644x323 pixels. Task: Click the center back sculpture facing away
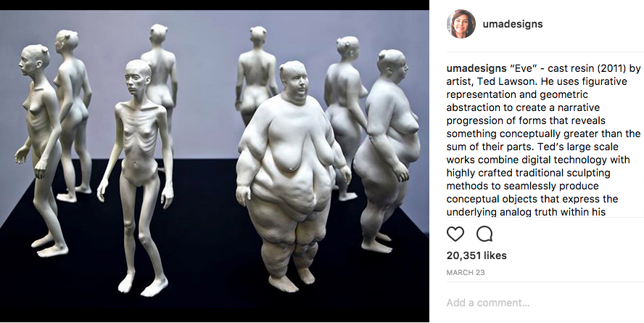pyautogui.click(x=256, y=74)
